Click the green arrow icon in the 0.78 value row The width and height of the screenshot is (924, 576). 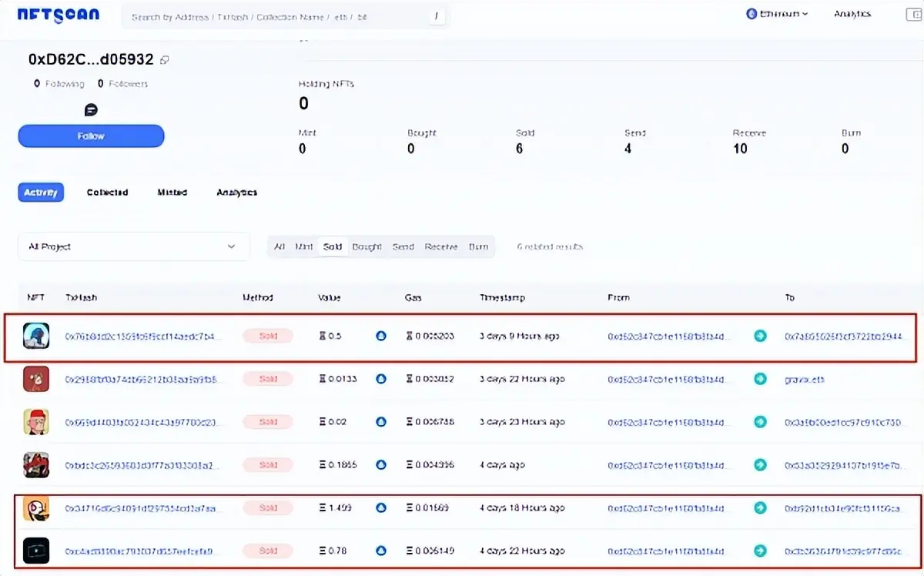(760, 551)
